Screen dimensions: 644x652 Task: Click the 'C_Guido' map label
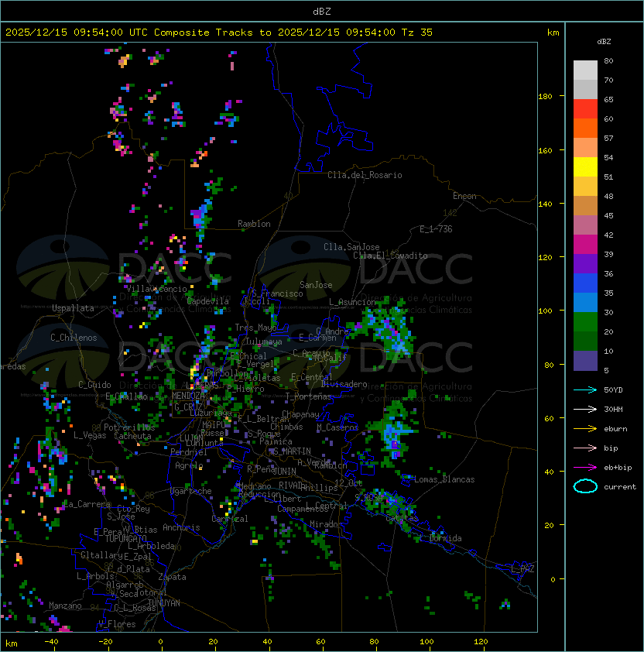point(94,385)
